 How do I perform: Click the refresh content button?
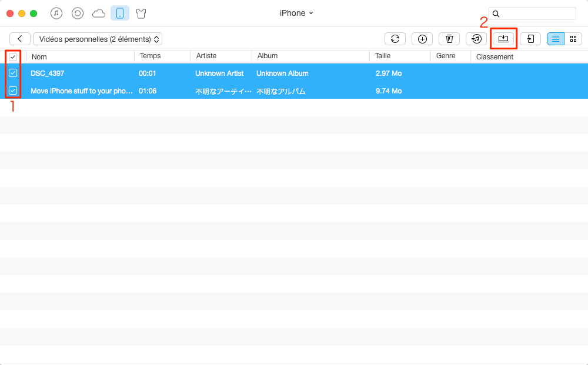click(395, 39)
